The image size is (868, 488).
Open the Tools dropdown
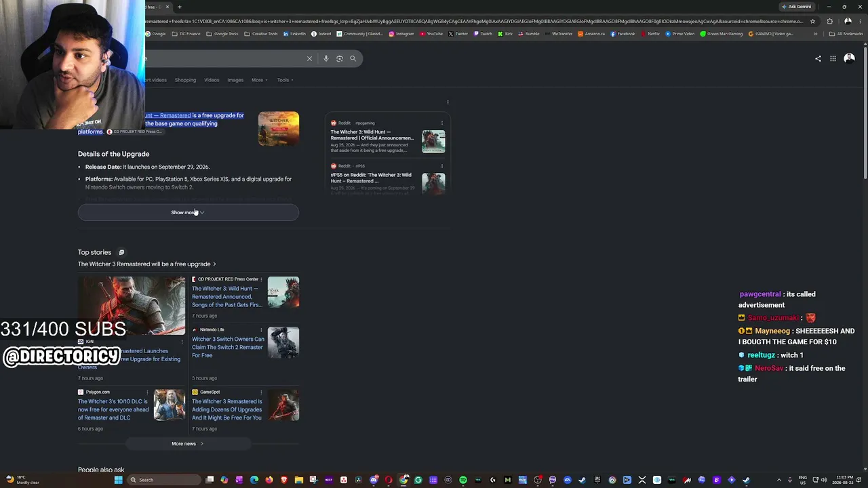(285, 80)
